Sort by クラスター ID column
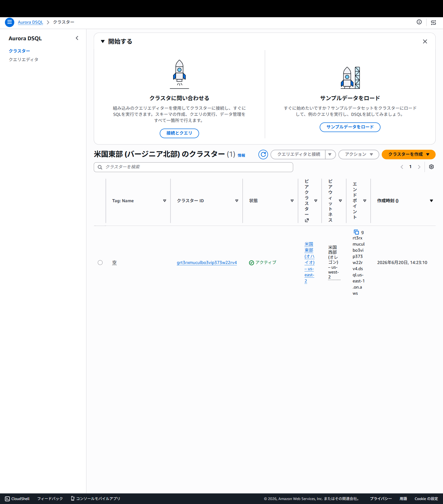 237,201
